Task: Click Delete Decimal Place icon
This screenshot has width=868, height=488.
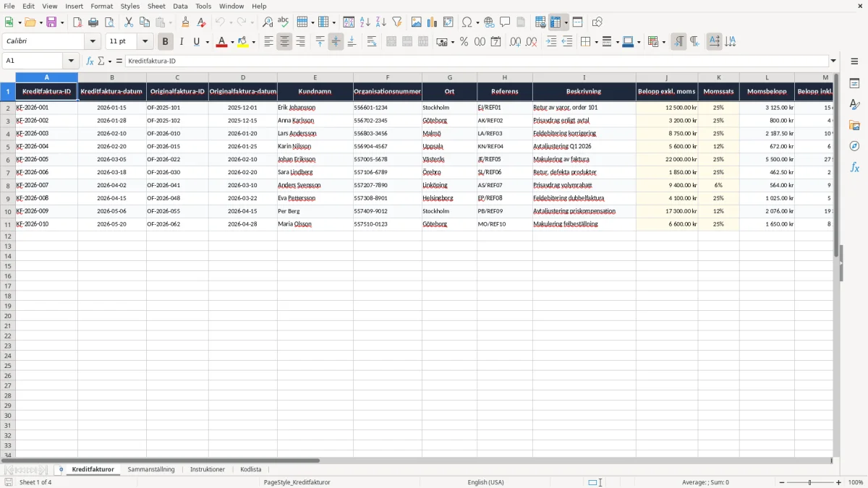Action: point(531,42)
